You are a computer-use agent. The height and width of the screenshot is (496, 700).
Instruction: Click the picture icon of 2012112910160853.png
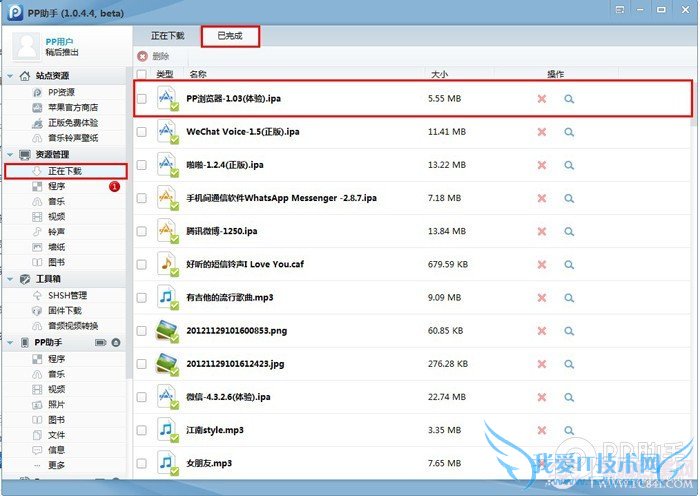tap(167, 331)
